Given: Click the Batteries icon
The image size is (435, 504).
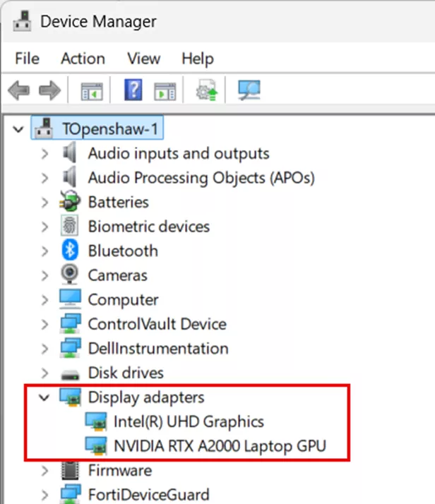Looking at the screenshot, I should pyautogui.click(x=69, y=201).
